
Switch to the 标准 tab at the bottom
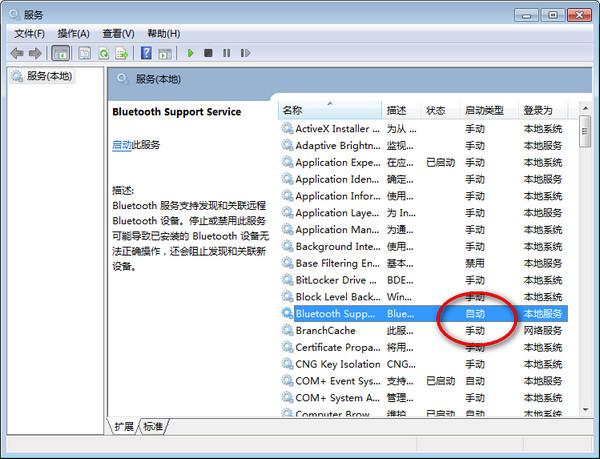point(153,427)
